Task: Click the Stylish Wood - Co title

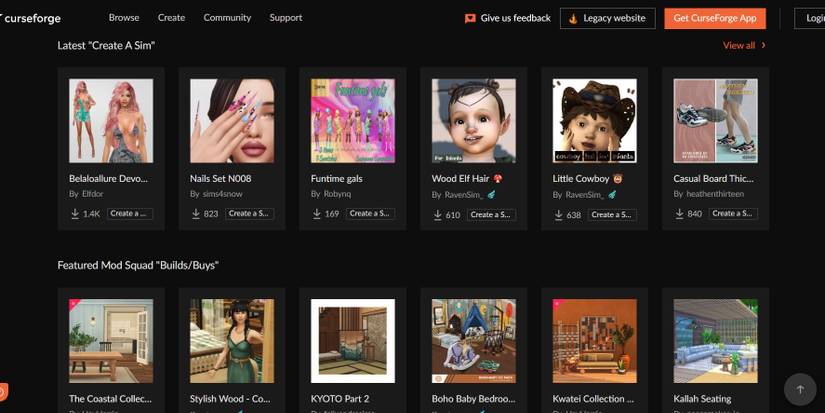Action: [230, 399]
